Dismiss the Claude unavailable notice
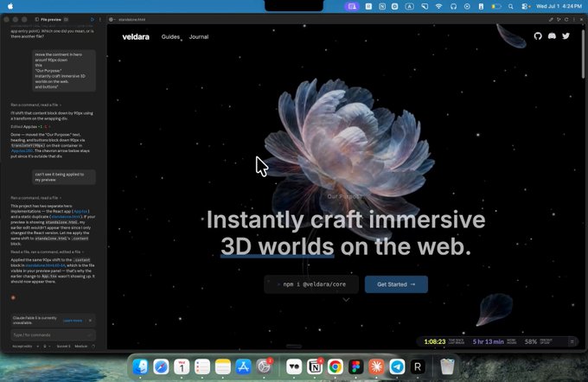 pos(90,321)
